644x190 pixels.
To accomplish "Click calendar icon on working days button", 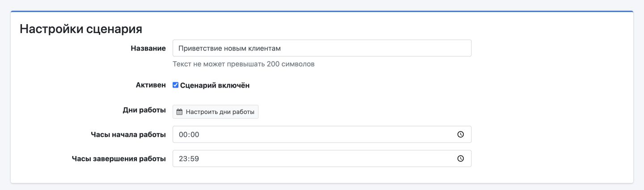I will pos(179,112).
